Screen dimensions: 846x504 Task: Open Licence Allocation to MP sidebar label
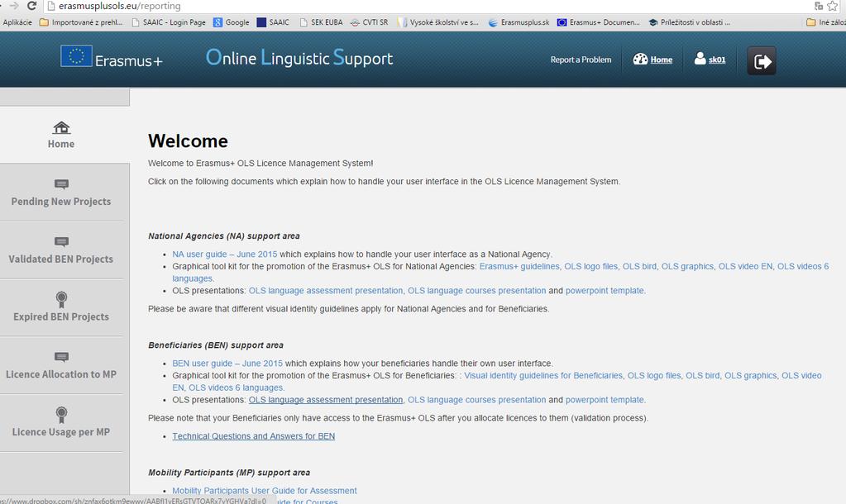click(x=61, y=374)
